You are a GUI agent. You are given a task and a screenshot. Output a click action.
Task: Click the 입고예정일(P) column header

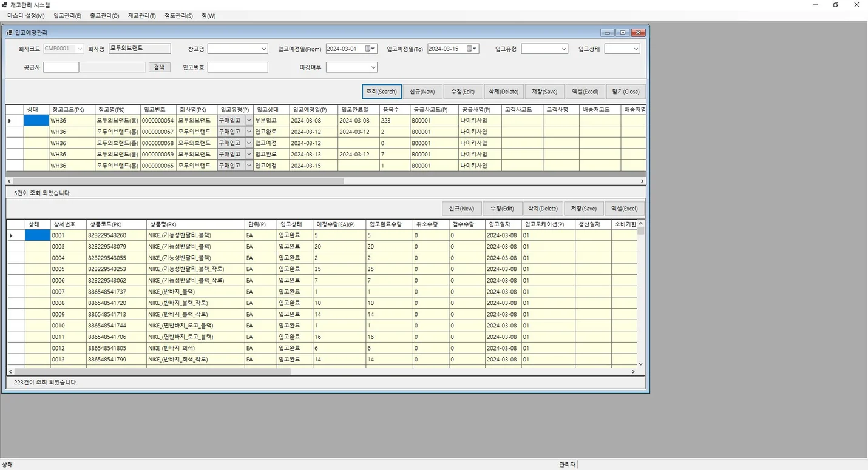[x=313, y=110]
